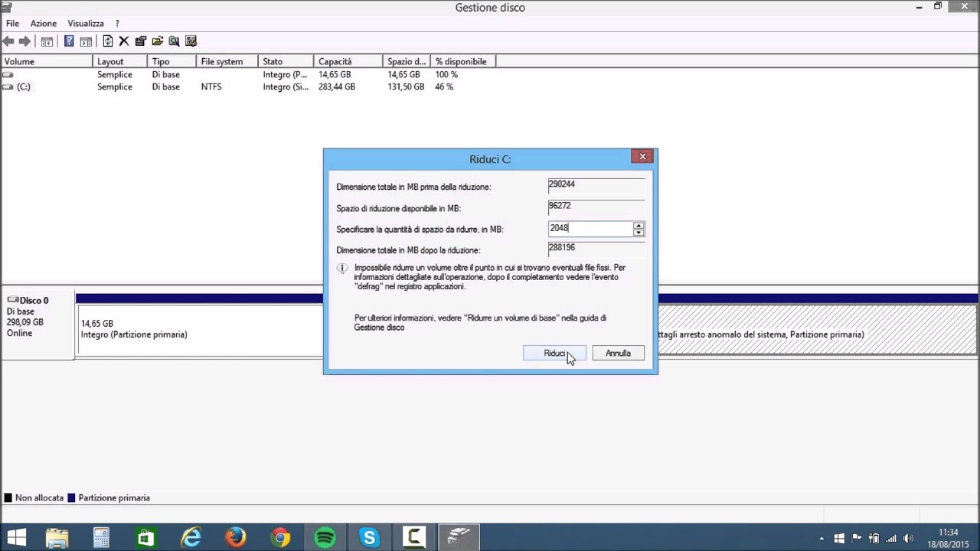Click the Windows Start button
Screen dimensions: 980x551
point(15,538)
